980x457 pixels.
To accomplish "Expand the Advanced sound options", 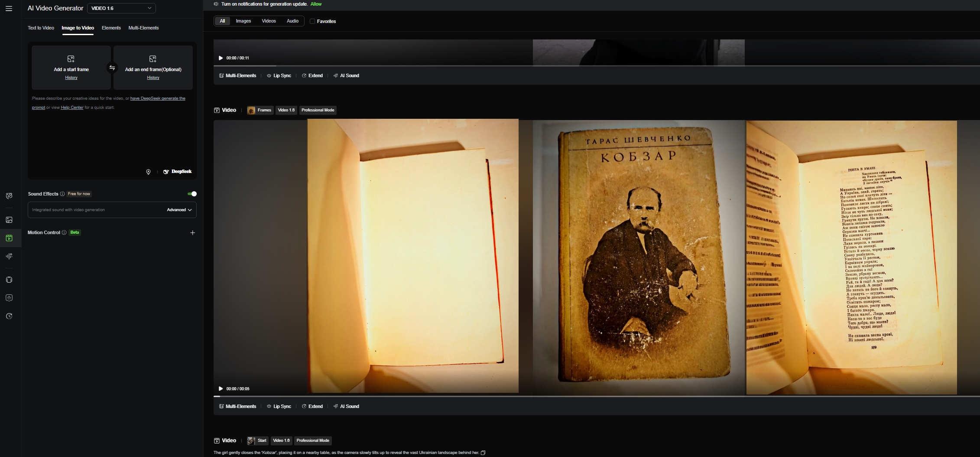I will [179, 210].
